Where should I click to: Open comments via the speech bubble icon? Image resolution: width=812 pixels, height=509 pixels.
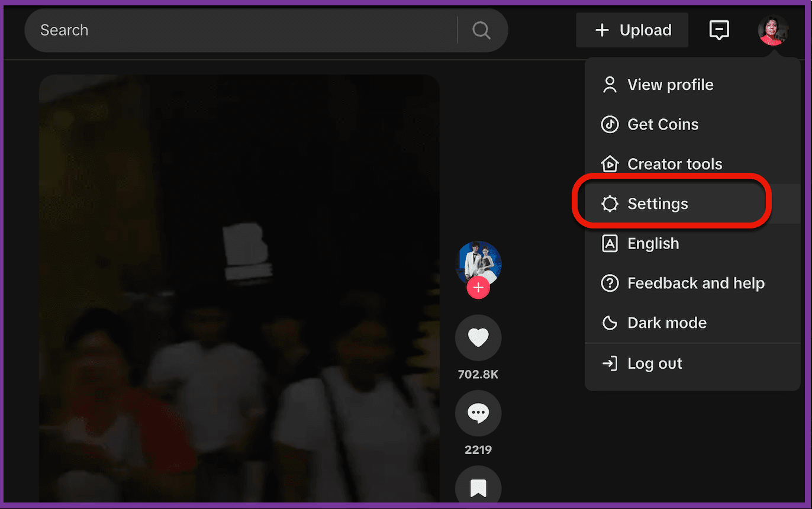click(478, 413)
